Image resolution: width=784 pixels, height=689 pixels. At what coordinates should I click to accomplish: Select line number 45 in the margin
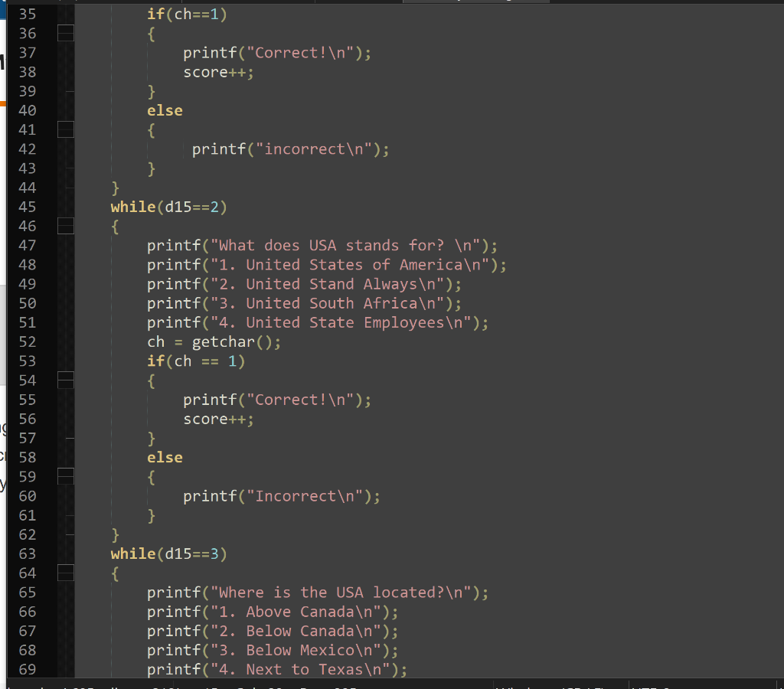(28, 207)
